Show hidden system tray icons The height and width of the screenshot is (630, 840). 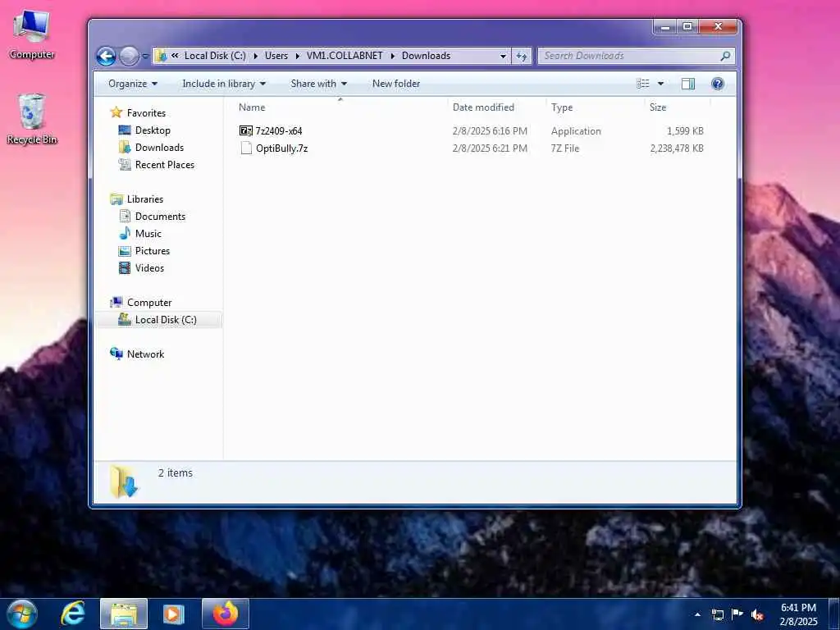[x=697, y=614]
